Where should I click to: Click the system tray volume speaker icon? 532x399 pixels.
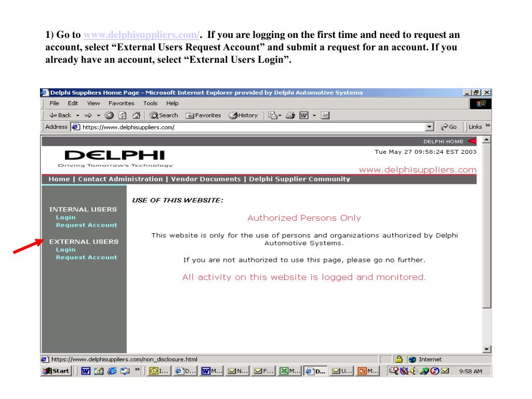pos(413,371)
